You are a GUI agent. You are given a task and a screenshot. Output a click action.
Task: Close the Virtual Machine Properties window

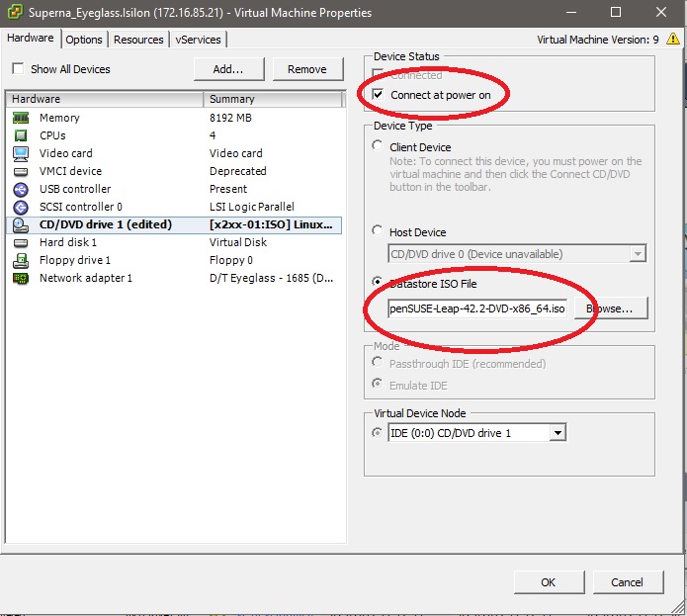coord(661,12)
